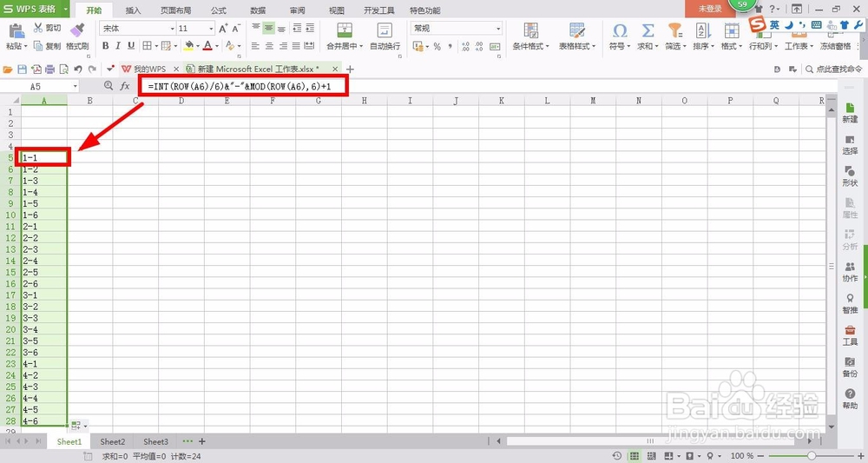Viewport: 868px width, 463px height.
Task: Click the Paste clipboard icon
Action: pyautogui.click(x=16, y=31)
